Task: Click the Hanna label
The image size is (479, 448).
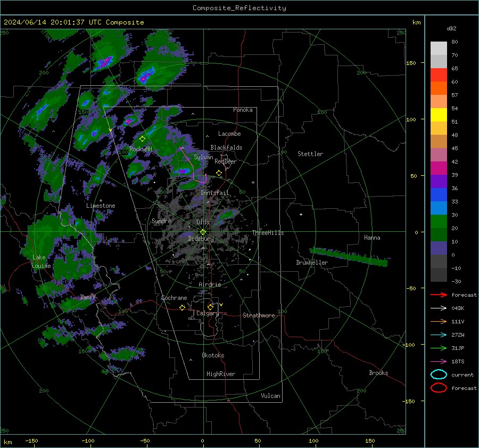Action: pyautogui.click(x=372, y=238)
